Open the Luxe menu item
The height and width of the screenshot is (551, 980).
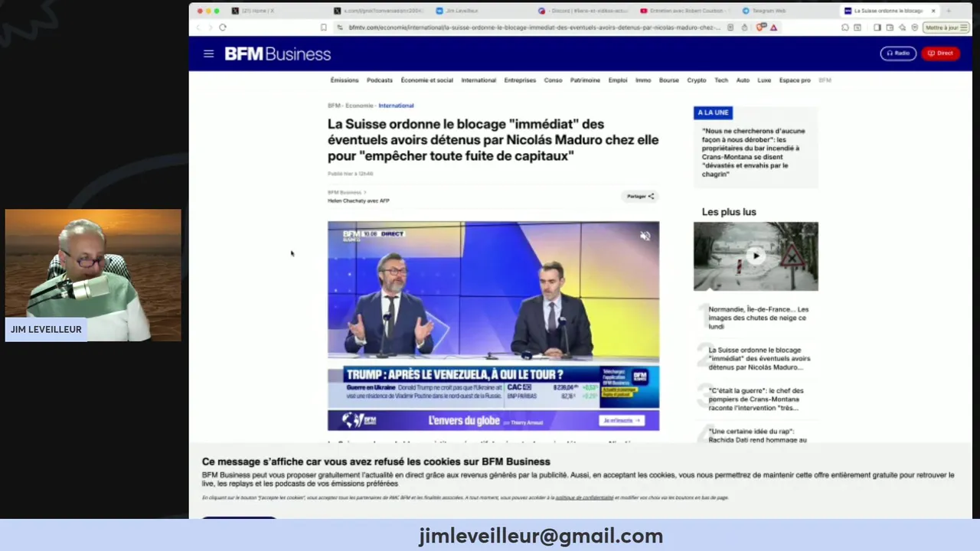[x=764, y=80]
